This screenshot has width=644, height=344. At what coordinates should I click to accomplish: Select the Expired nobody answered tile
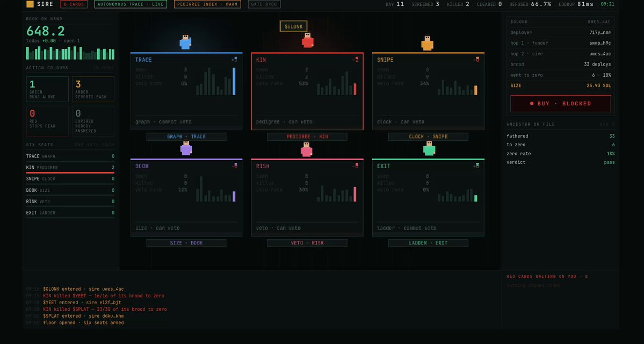point(93,121)
